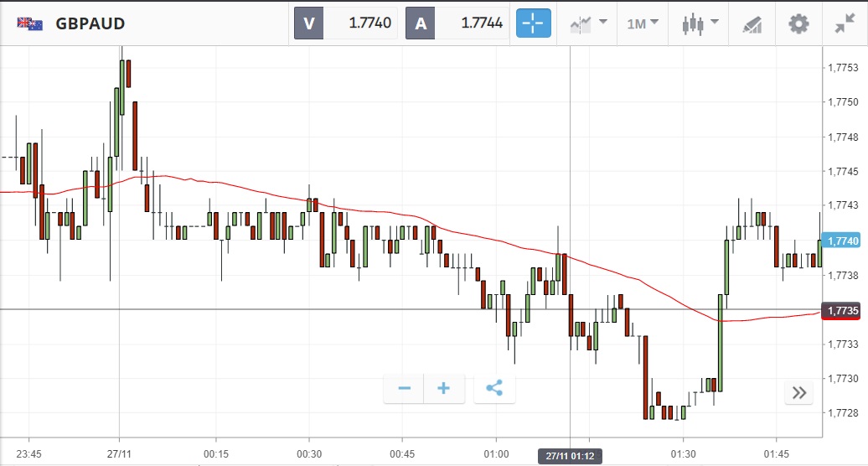Share the chart
Viewport: 868px width, 466px height.
coord(494,388)
